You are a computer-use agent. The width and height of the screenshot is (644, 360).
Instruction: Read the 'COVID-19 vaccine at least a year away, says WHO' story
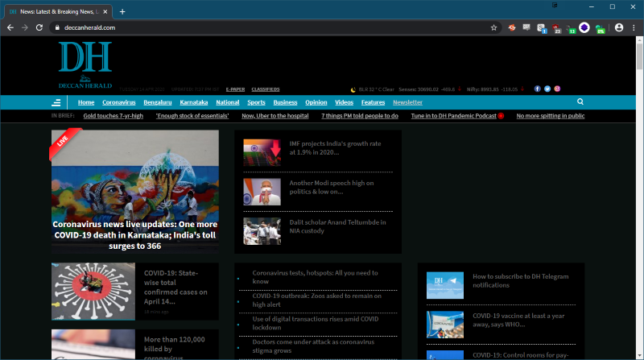pyautogui.click(x=518, y=321)
